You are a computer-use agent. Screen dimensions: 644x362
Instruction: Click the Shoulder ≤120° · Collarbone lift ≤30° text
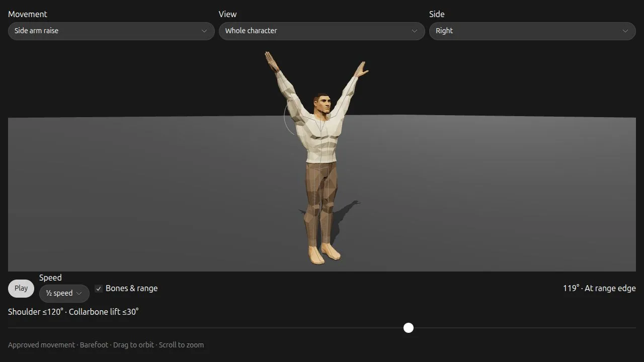pyautogui.click(x=73, y=312)
